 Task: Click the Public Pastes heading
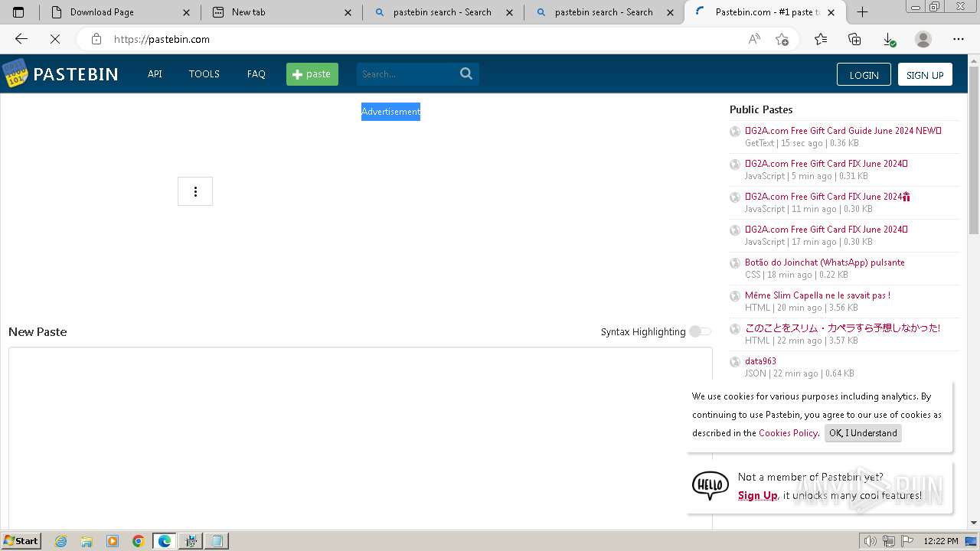click(761, 109)
